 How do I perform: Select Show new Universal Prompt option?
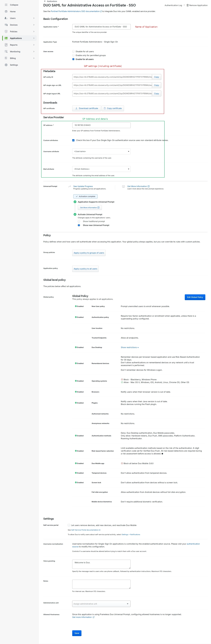coord(79,225)
